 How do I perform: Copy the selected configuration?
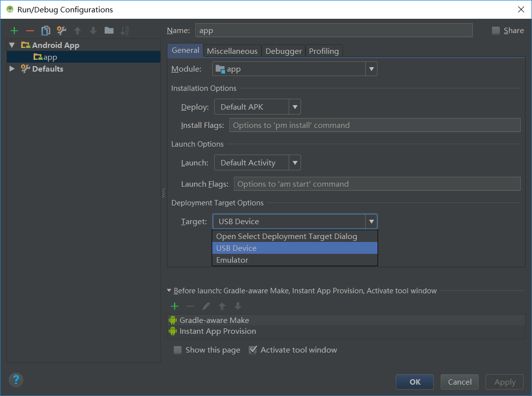[45, 31]
